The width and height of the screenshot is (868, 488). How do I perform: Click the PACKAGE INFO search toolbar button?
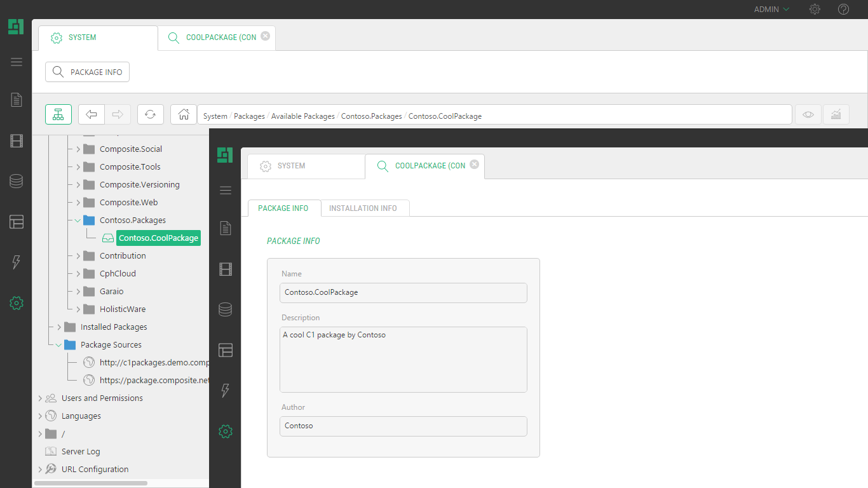[88, 72]
